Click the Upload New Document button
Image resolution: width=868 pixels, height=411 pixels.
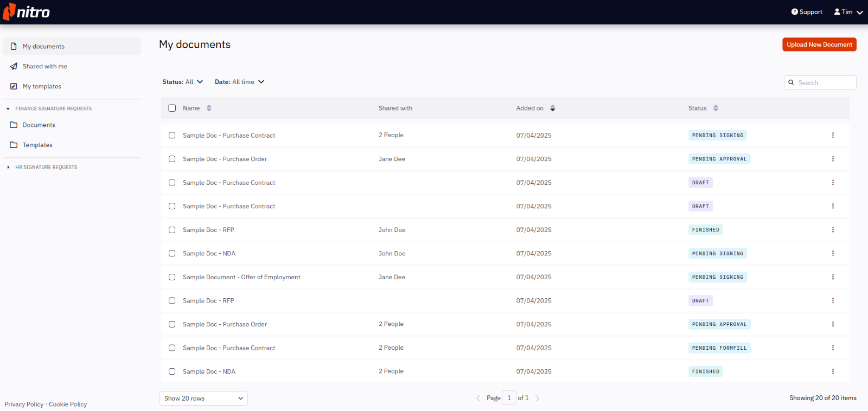[819, 44]
